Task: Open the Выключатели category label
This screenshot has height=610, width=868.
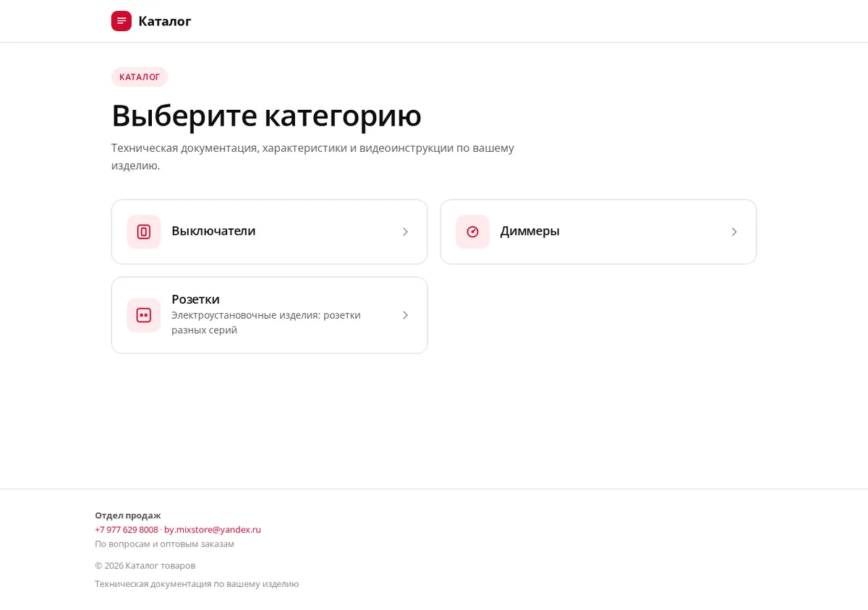Action: click(x=213, y=231)
